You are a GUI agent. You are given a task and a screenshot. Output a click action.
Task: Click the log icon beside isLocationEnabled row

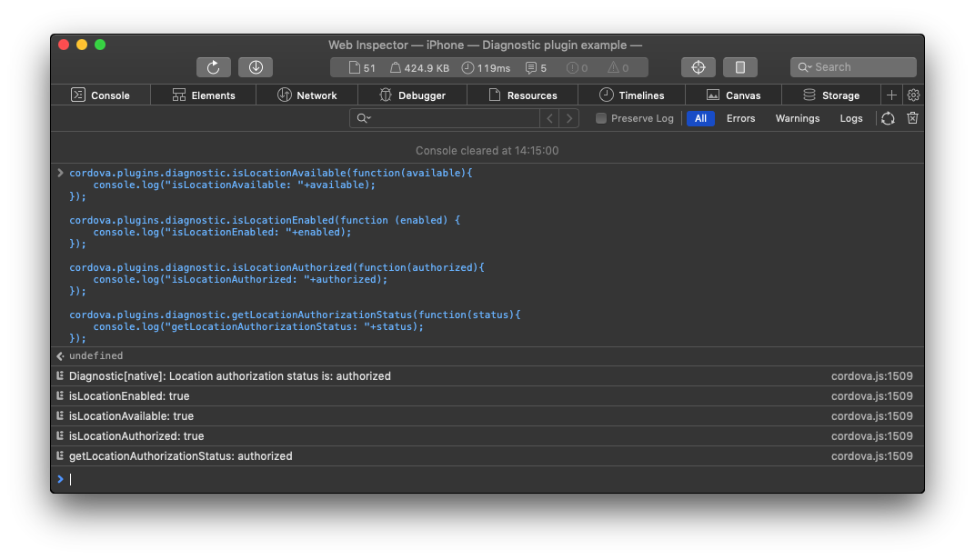60,396
